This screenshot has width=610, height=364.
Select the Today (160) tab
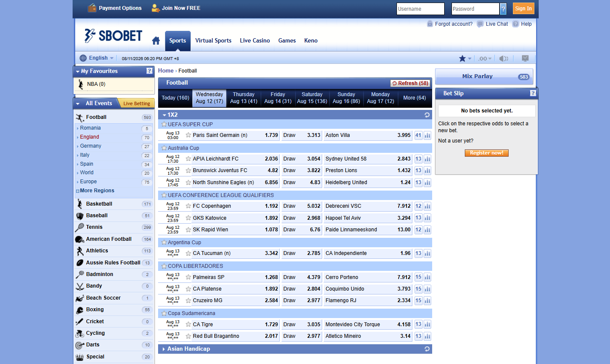tap(175, 98)
